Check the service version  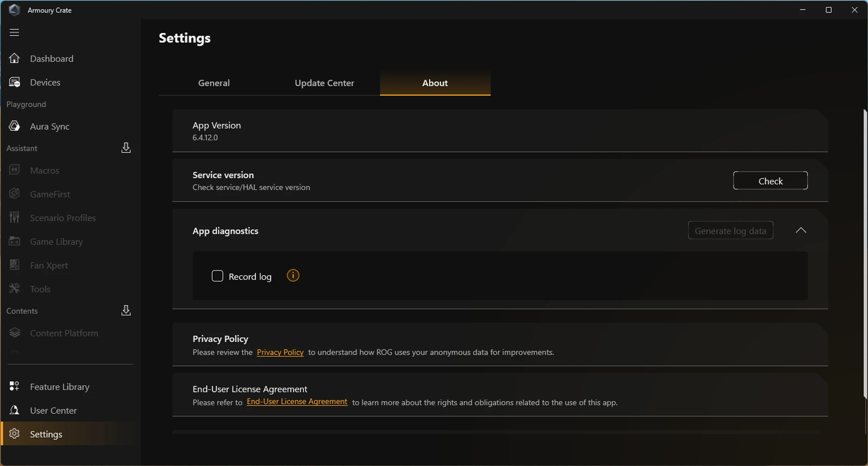tap(770, 181)
